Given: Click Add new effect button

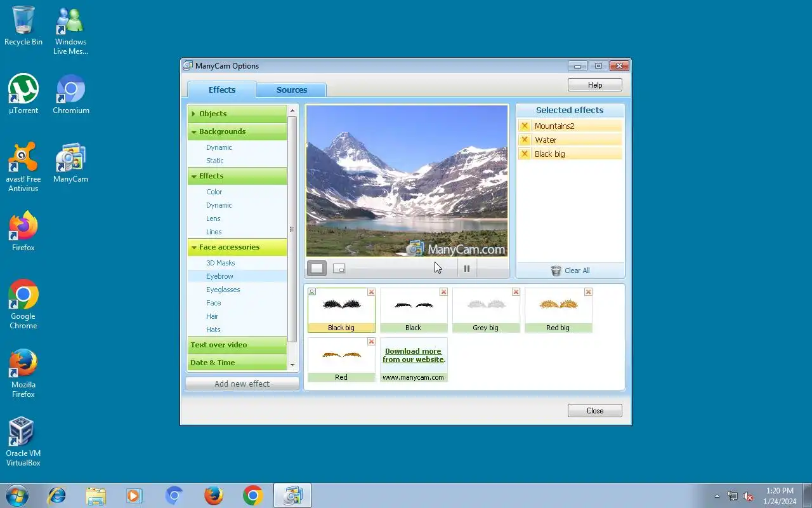Looking at the screenshot, I should (242, 384).
